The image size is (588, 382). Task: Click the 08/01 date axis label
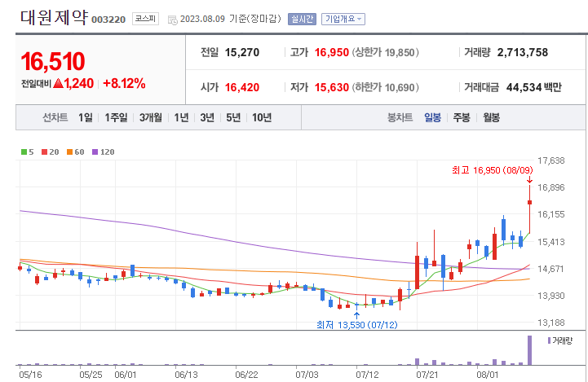[488, 375]
